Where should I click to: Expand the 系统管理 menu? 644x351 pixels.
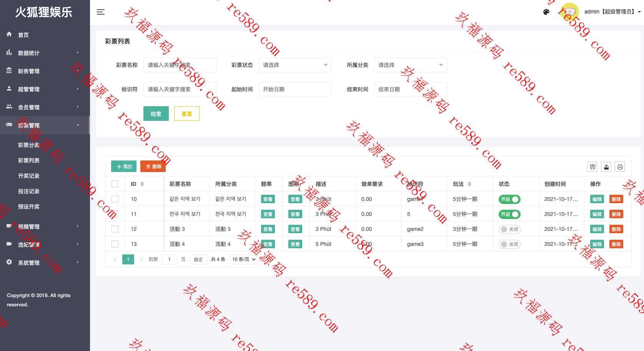(45, 262)
